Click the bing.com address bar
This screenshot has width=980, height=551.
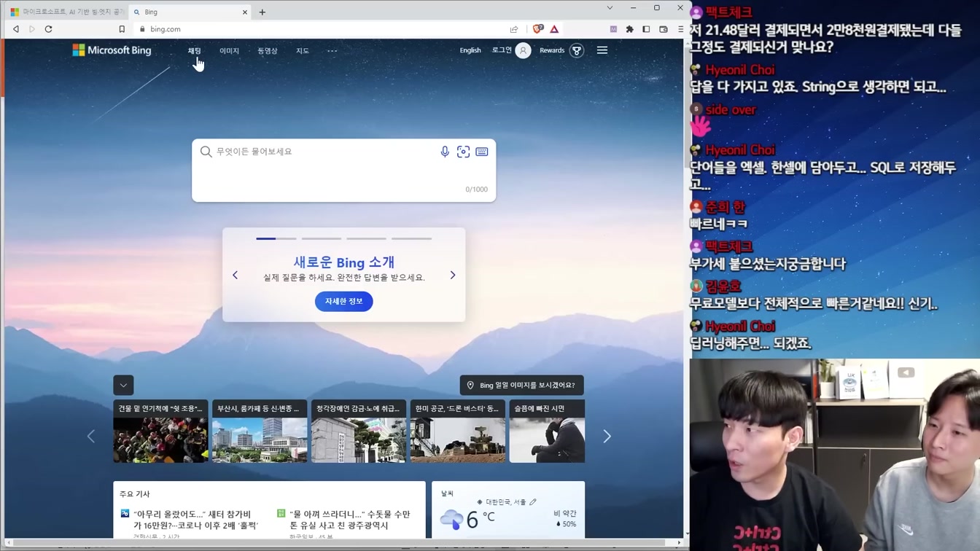coord(321,29)
